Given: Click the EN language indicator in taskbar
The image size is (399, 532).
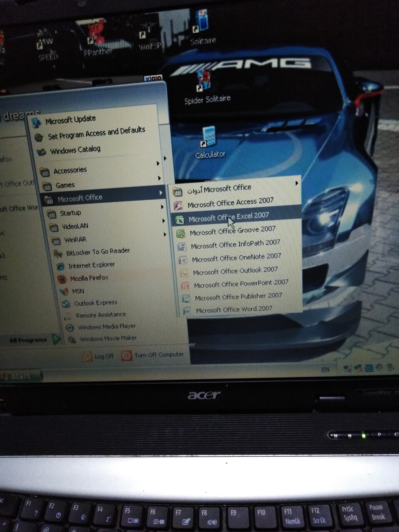Looking at the screenshot, I should [325, 369].
